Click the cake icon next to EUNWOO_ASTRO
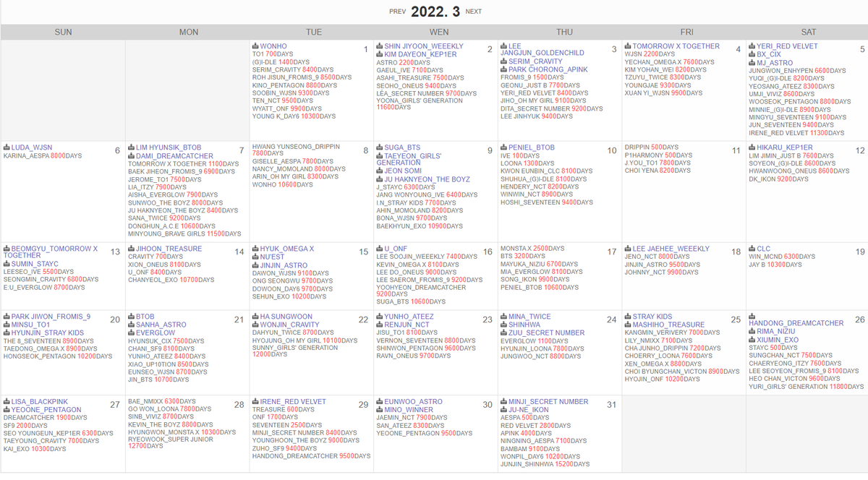This screenshot has height=480, width=868. point(380,402)
